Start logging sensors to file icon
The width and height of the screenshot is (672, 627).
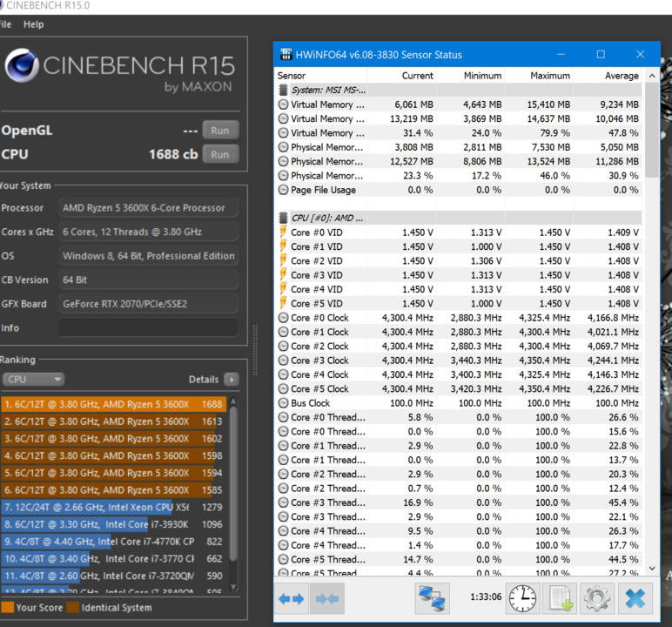coord(560,598)
